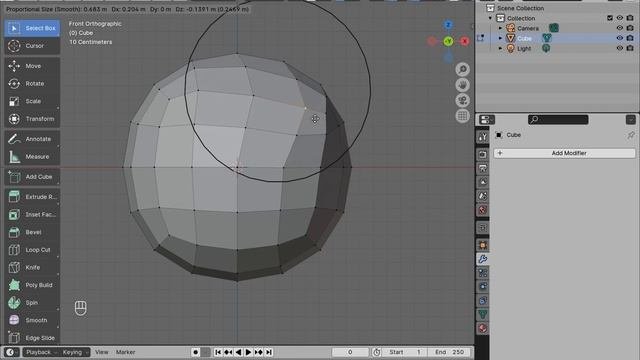Choose the Inset Faces tool
Viewport: 640px width, 360px height.
[x=32, y=214]
